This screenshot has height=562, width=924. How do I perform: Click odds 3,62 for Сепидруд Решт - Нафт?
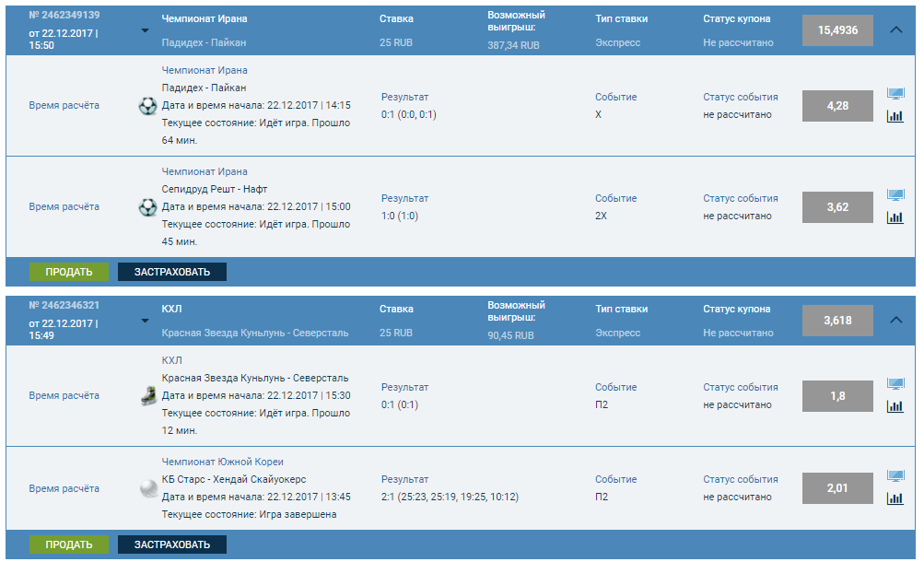click(837, 207)
